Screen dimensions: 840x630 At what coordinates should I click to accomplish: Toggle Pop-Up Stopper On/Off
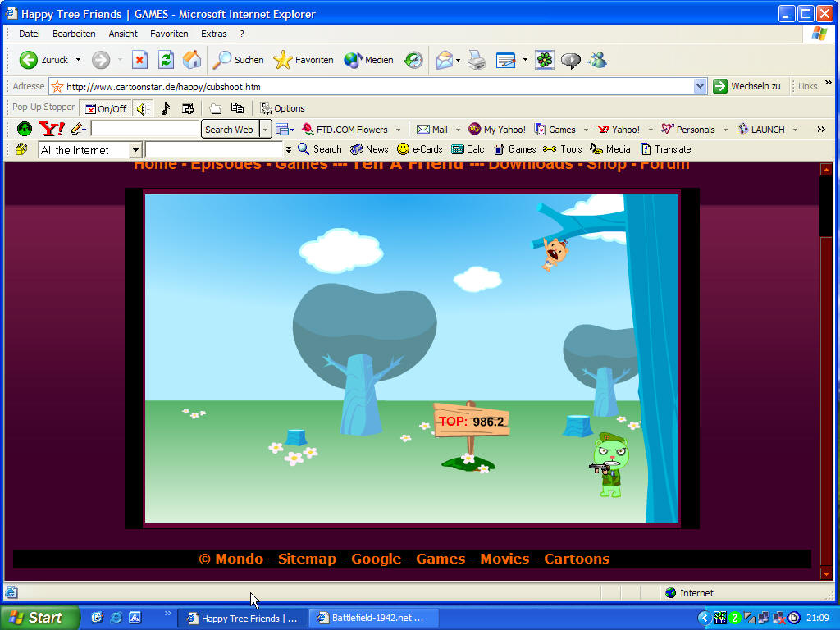[x=106, y=109]
